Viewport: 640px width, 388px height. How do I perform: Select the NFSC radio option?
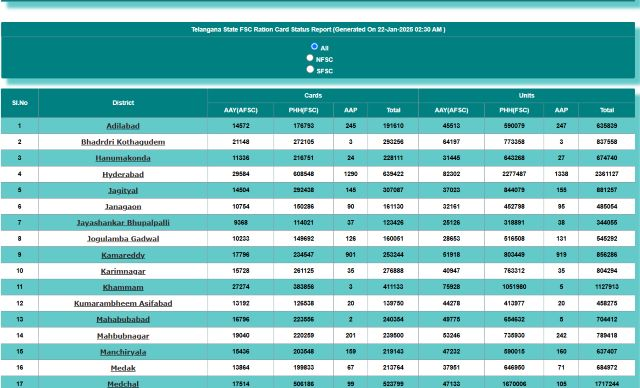click(x=310, y=58)
